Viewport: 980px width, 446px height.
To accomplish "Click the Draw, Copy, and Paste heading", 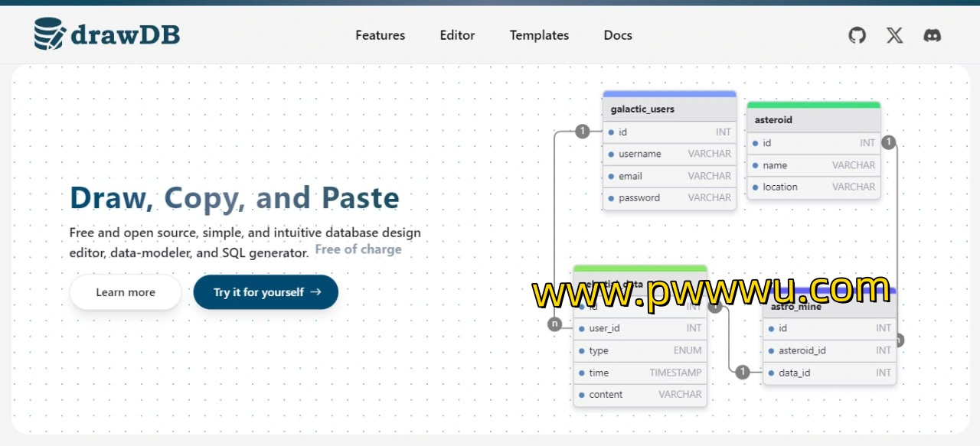I will (234, 197).
